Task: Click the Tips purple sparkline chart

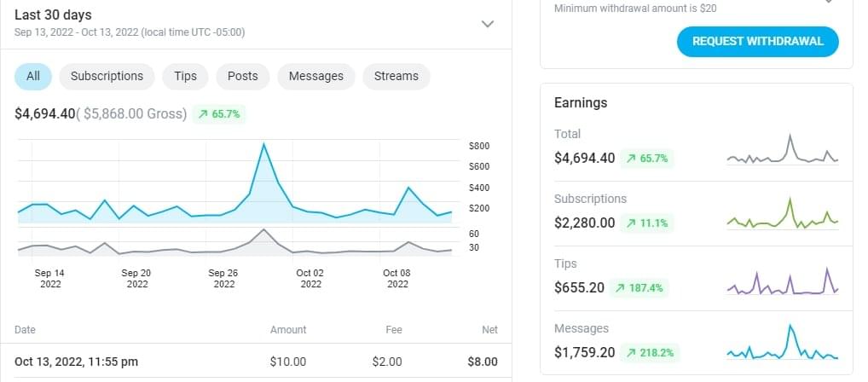Action: [x=782, y=281]
